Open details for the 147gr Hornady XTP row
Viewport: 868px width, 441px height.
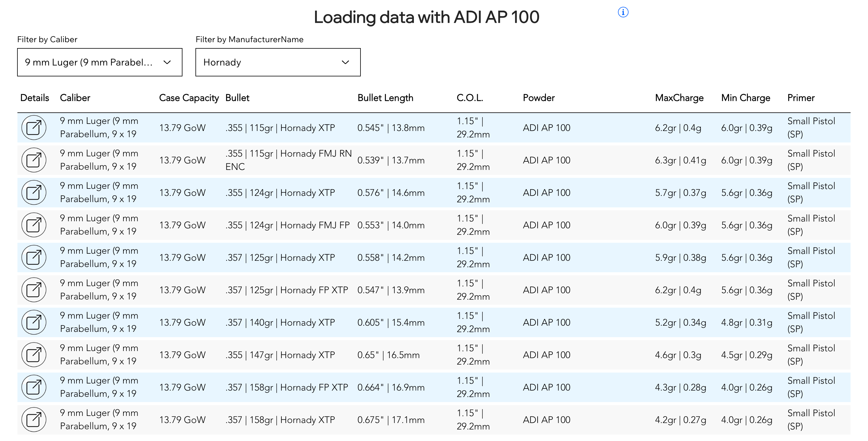(34, 355)
